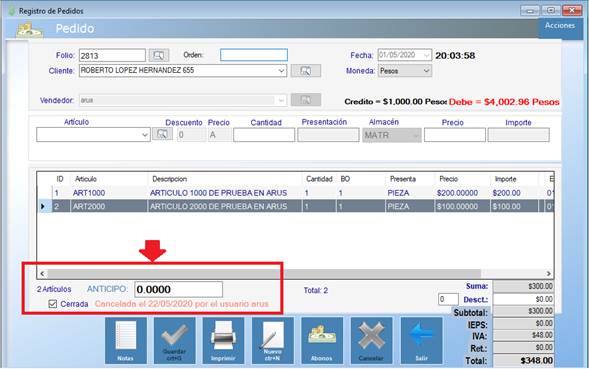Open the Artículo combo box

coord(93,135)
